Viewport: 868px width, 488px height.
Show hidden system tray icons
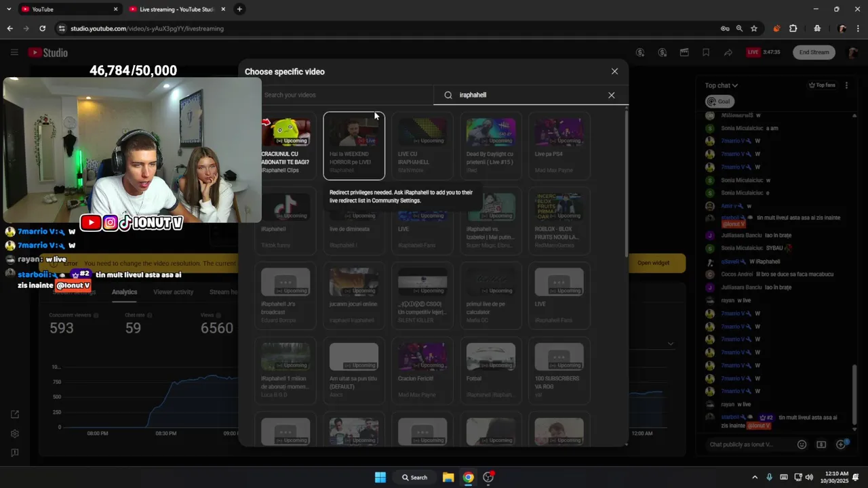[x=755, y=477]
